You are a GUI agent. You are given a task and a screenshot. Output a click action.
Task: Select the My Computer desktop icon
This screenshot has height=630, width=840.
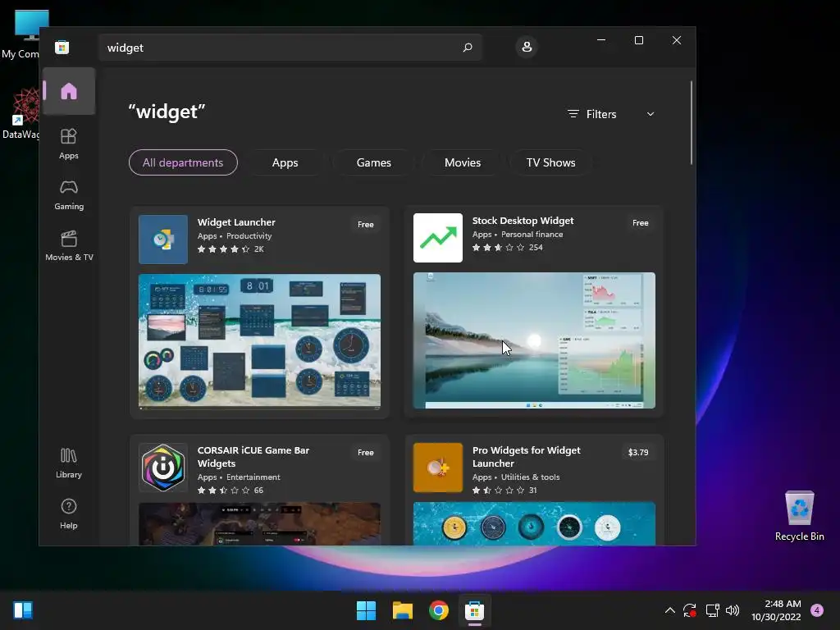(x=21, y=33)
